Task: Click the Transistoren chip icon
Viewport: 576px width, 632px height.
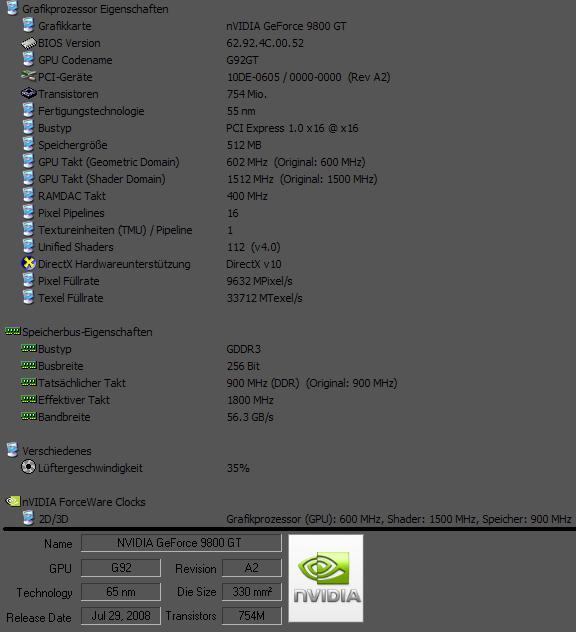Action: click(x=29, y=94)
